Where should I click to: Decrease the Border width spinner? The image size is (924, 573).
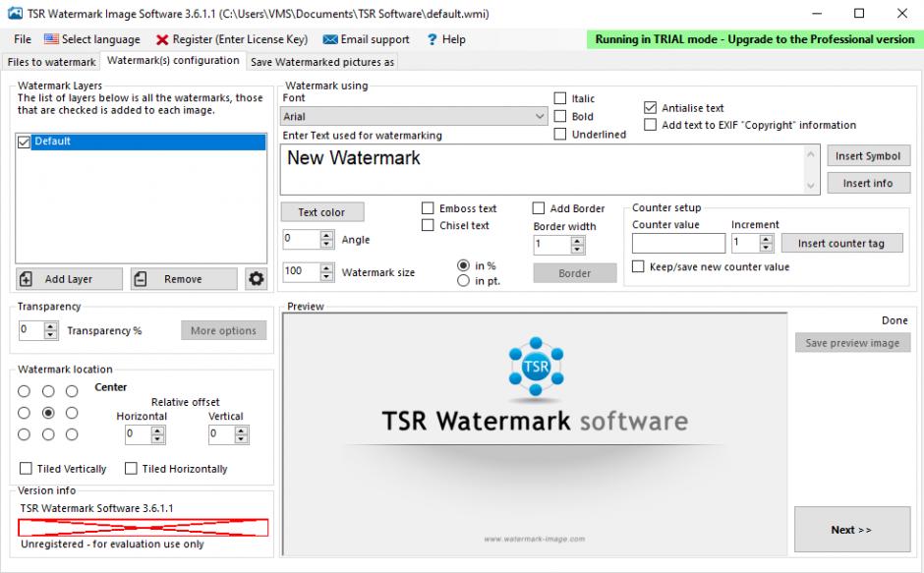click(578, 249)
